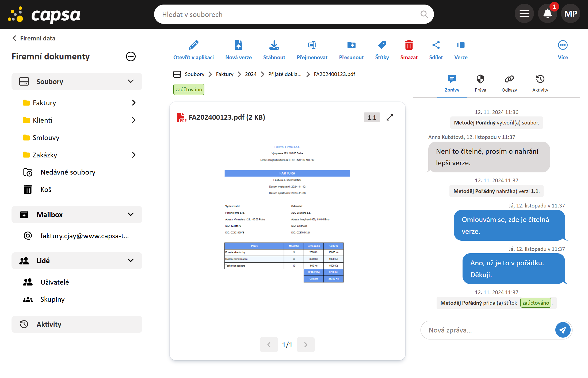
Task: Send message with paper plane button
Action: [563, 330]
